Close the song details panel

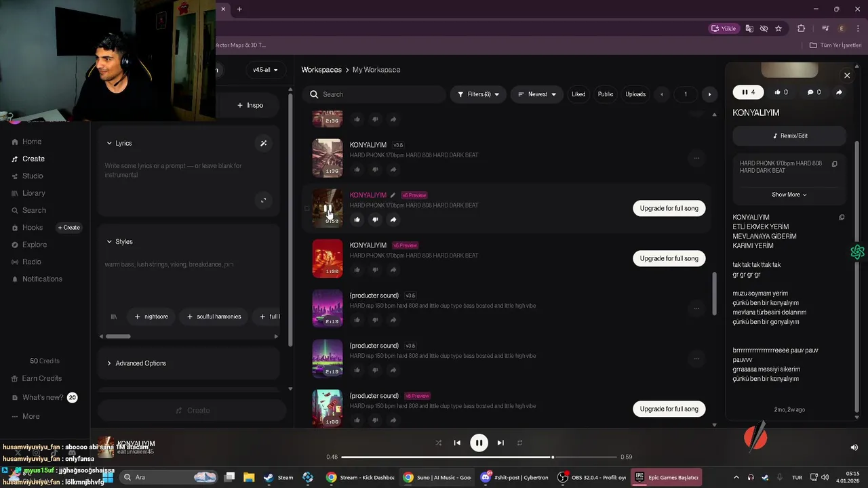(847, 75)
